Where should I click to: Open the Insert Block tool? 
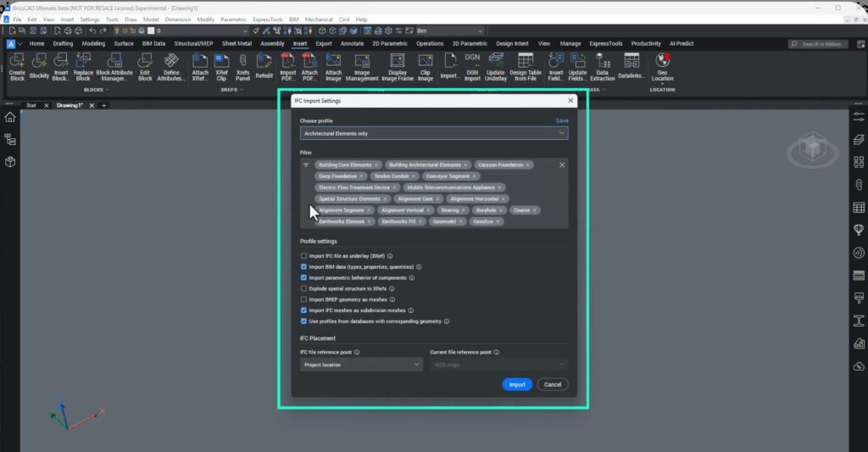[61, 66]
